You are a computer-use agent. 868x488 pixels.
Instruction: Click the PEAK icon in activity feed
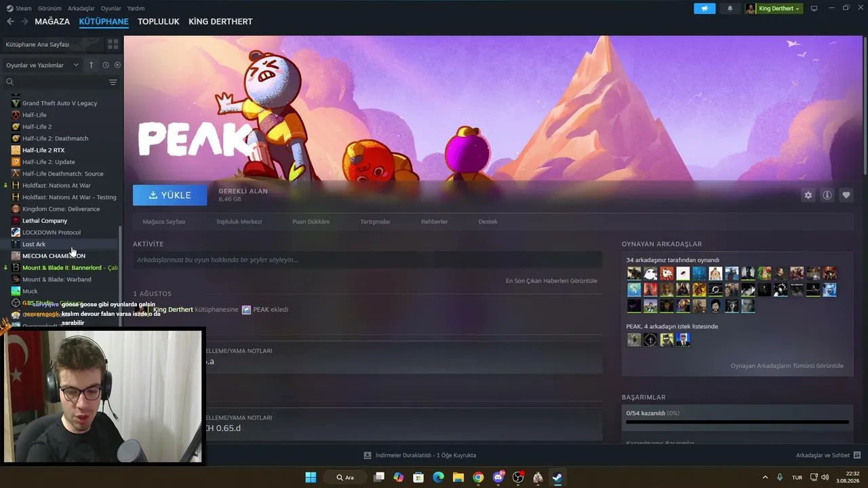click(246, 310)
